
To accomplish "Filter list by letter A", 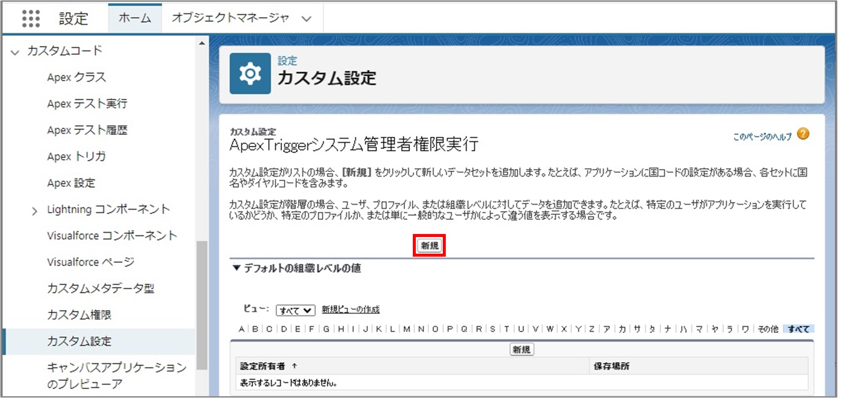I will [x=242, y=329].
